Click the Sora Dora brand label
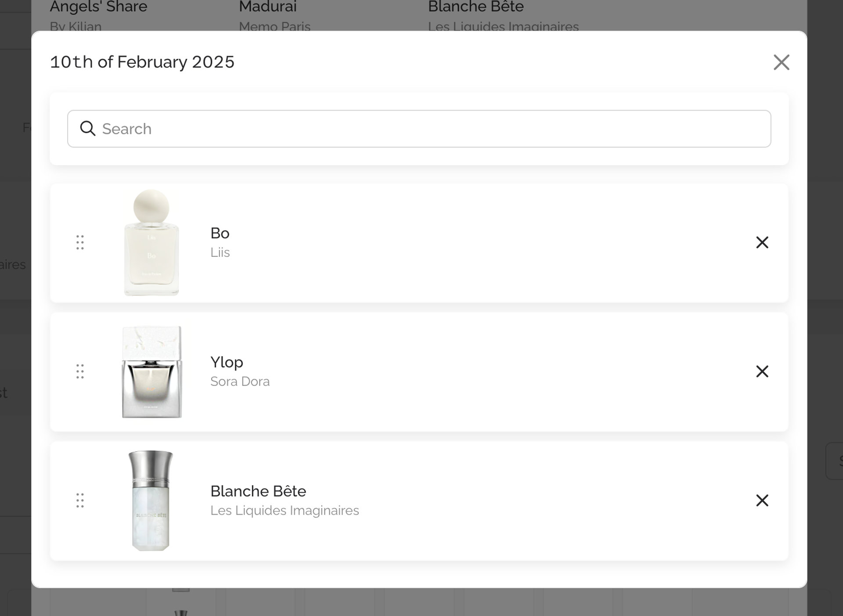This screenshot has width=843, height=616. coord(240,382)
